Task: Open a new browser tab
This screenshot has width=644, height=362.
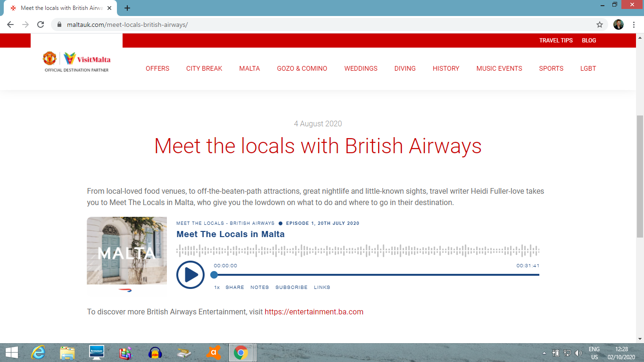Action: pos(127,8)
